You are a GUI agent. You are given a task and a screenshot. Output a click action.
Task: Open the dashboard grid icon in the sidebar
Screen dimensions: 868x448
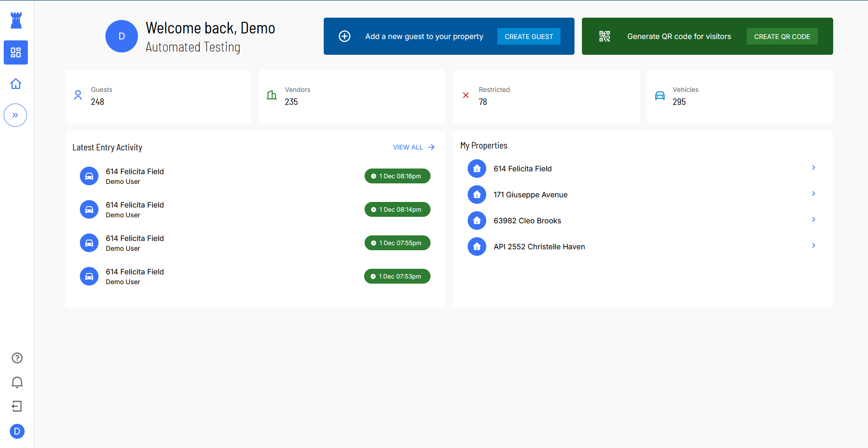pos(16,52)
